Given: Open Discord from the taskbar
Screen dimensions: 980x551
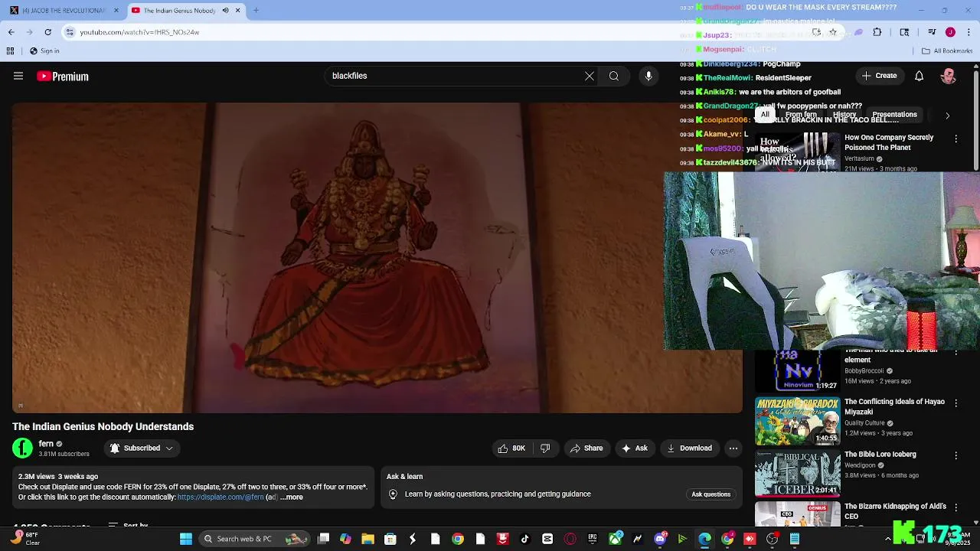Looking at the screenshot, I should tap(660, 539).
